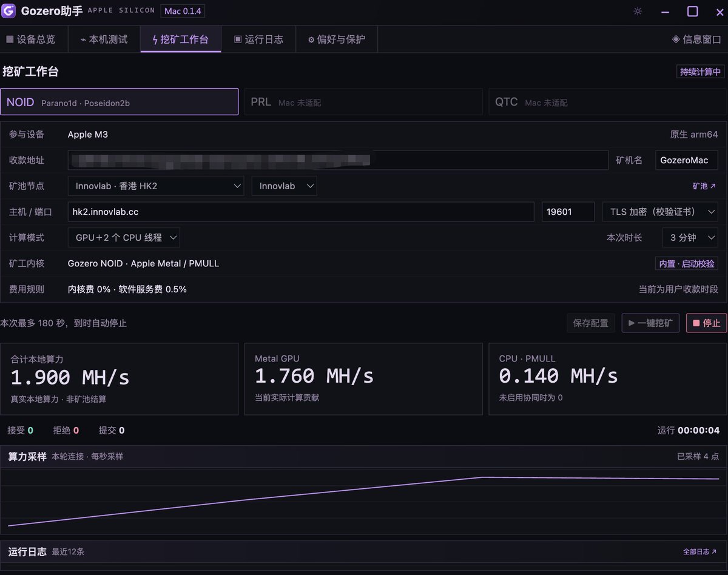Image resolution: width=728 pixels, height=575 pixels.
Task: Click the Mac 0.1.4 version badge
Action: tap(183, 11)
